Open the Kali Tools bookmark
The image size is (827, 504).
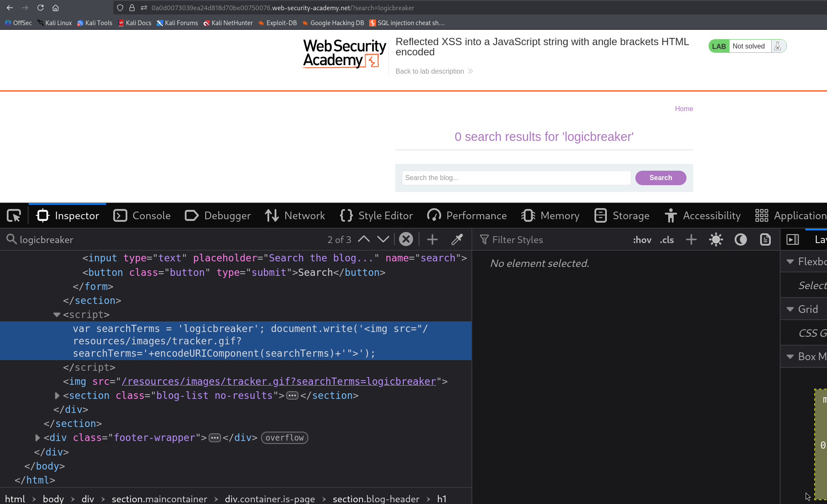pos(95,23)
